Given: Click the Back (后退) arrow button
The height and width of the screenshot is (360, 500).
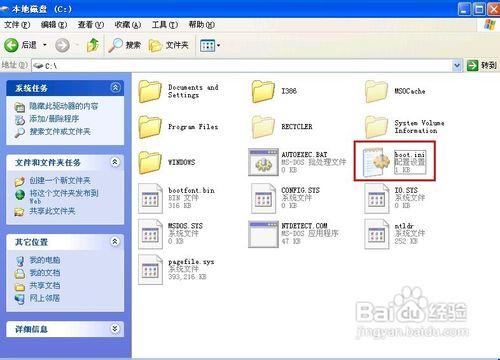Looking at the screenshot, I should tap(11, 45).
